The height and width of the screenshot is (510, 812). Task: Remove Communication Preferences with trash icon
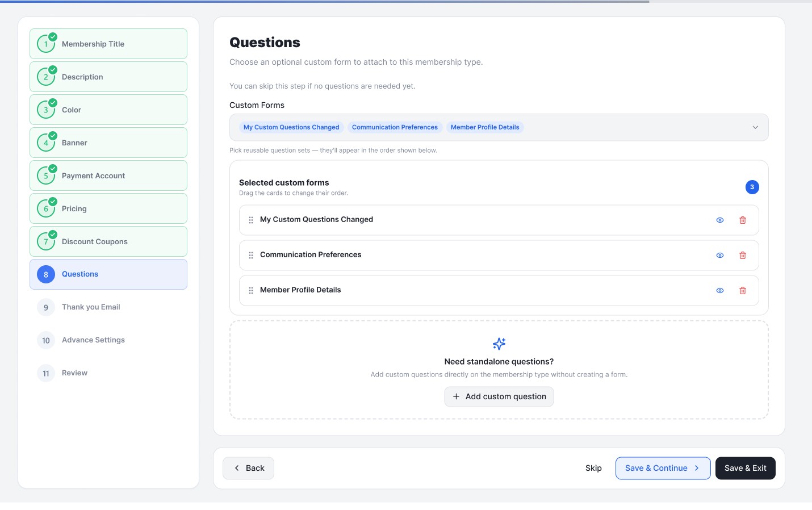tap(743, 256)
